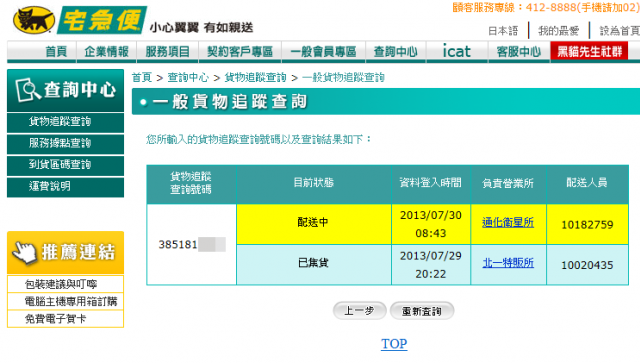Click the hand pointer icon in 推薦連結
The height and width of the screenshot is (363, 640).
[24, 252]
